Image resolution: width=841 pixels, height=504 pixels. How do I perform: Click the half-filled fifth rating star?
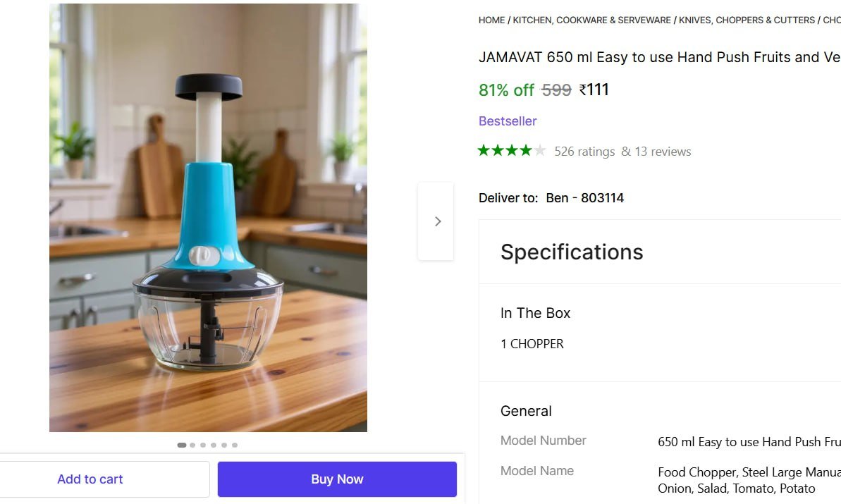click(x=539, y=149)
